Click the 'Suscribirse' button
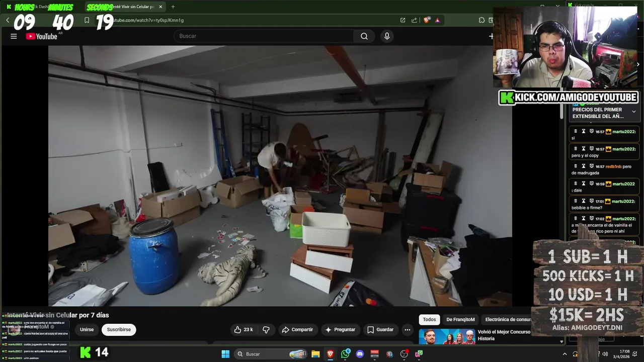 point(119,330)
